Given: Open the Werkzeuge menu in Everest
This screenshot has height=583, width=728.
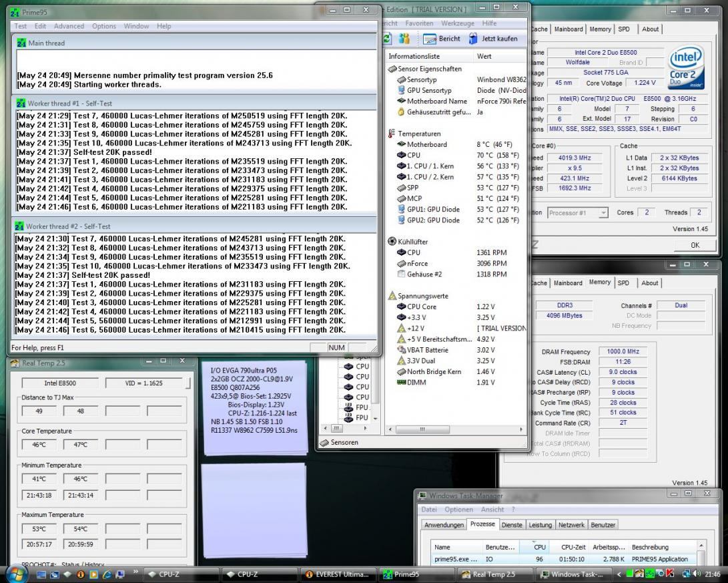Looking at the screenshot, I should (458, 23).
